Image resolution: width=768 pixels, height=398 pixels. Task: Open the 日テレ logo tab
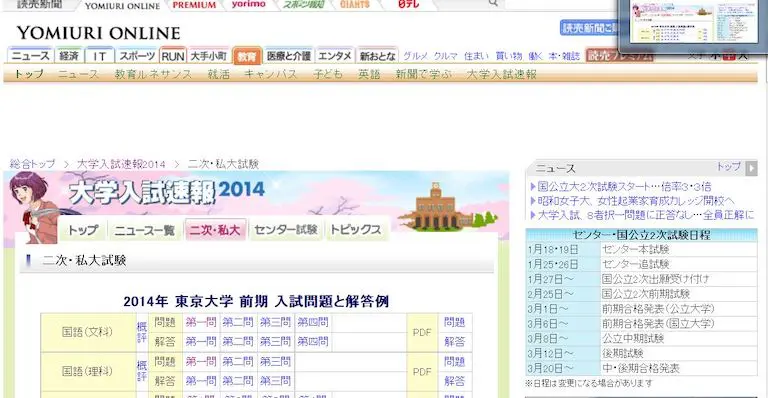(408, 4)
